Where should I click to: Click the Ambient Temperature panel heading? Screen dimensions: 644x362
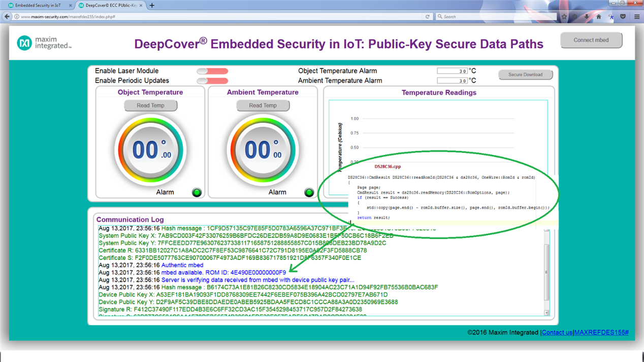[x=263, y=92]
